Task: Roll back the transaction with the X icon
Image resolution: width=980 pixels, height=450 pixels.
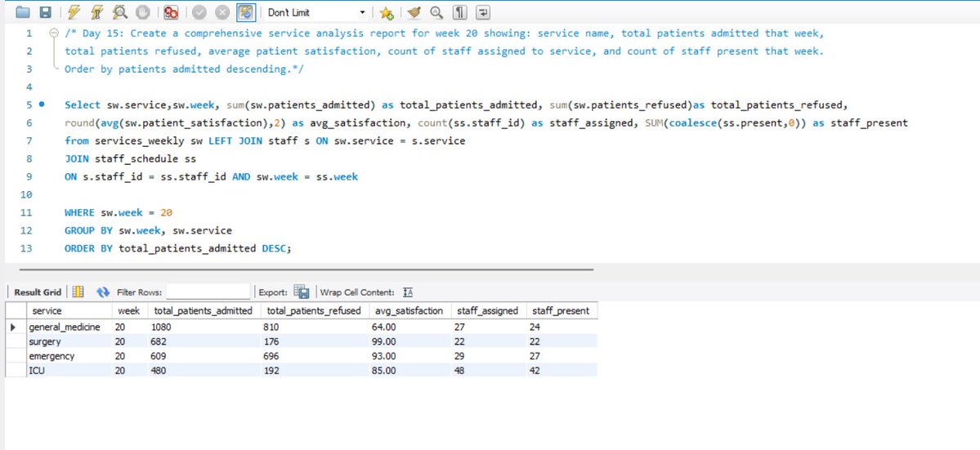Action: [x=222, y=12]
